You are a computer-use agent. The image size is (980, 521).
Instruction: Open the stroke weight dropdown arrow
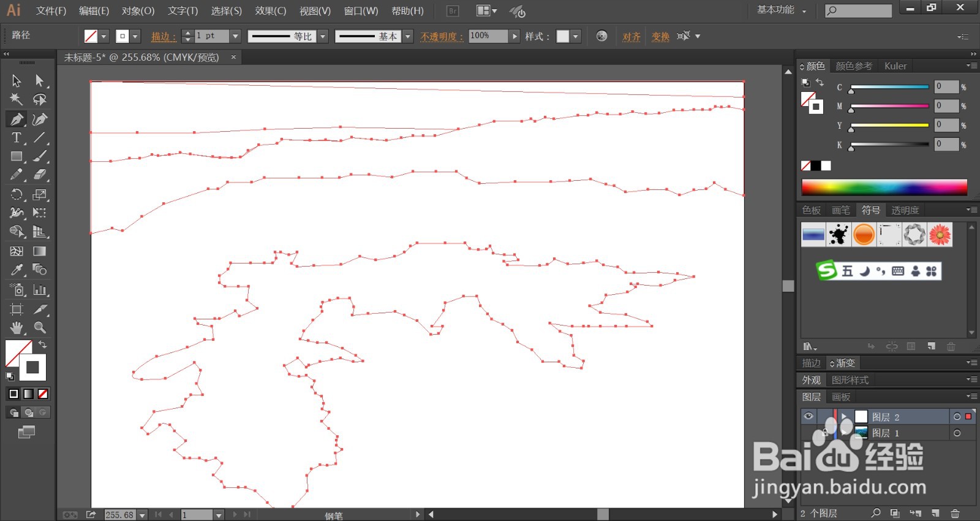[235, 36]
